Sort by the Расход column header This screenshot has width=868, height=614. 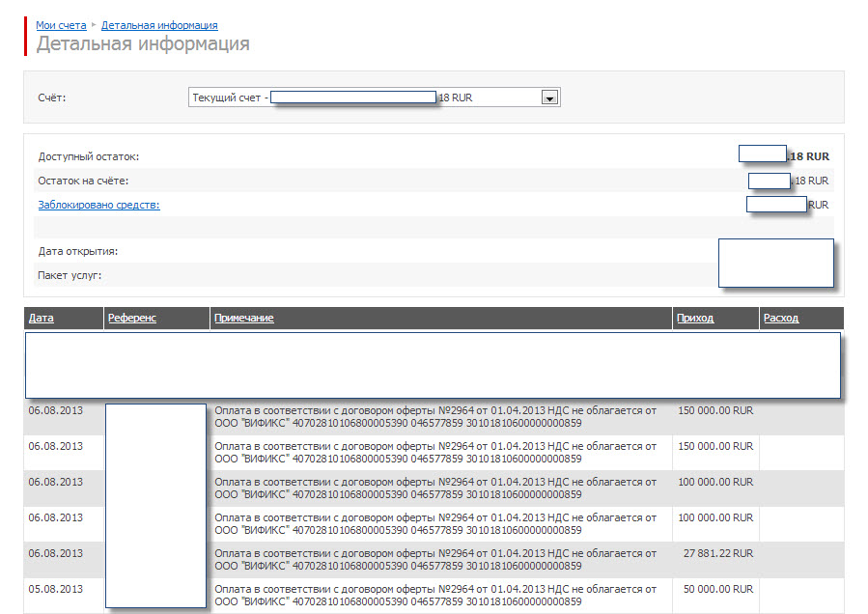780,318
